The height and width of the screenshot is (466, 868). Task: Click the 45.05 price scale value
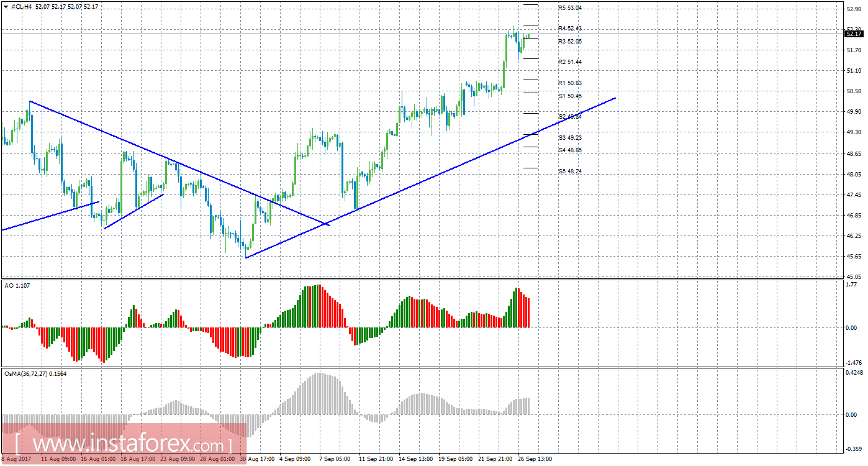tap(854, 277)
